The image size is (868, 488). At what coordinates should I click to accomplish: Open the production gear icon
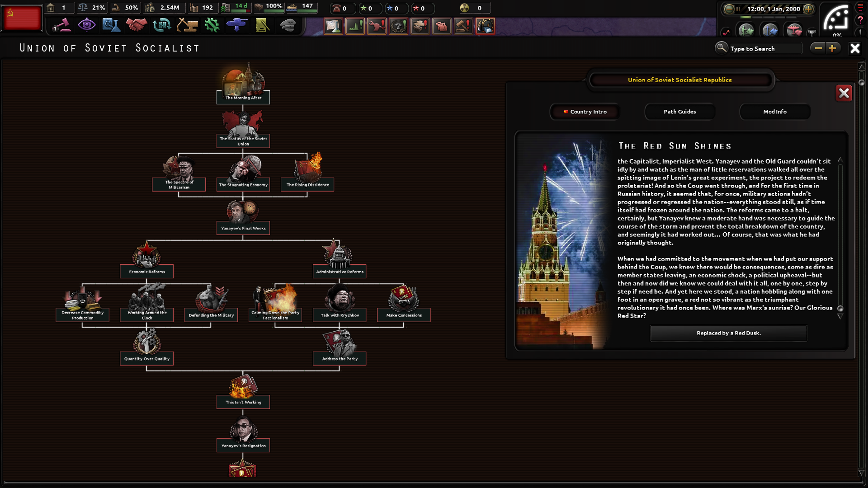pyautogui.click(x=212, y=25)
